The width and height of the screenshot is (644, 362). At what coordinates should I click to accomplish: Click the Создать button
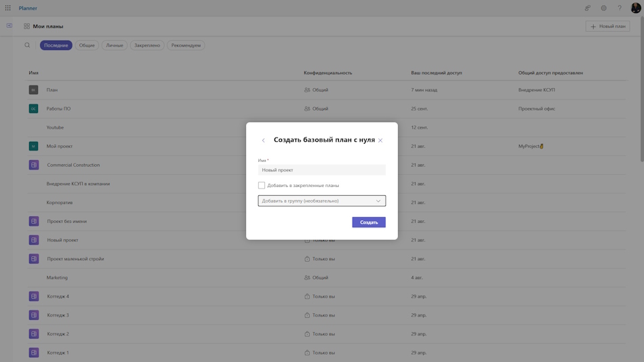point(369,222)
